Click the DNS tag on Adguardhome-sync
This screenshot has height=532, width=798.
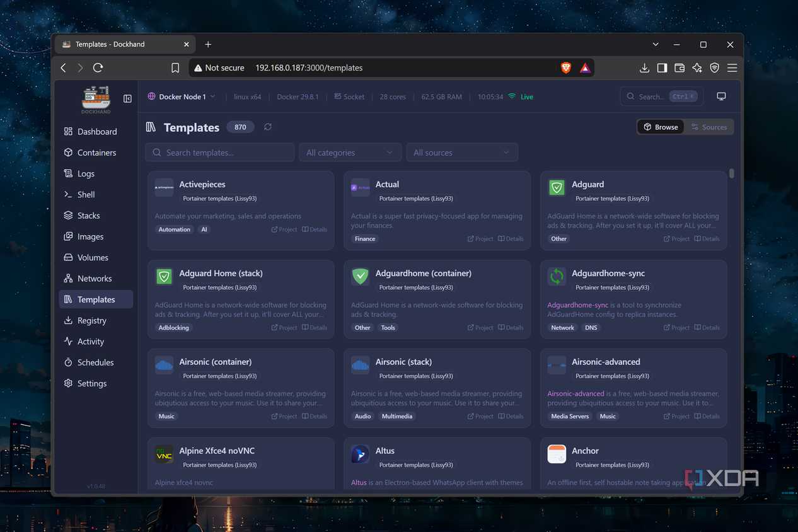pos(591,328)
